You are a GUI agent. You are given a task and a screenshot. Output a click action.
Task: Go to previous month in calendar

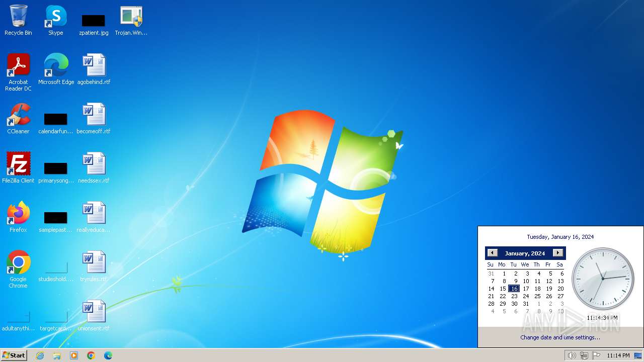(493, 253)
